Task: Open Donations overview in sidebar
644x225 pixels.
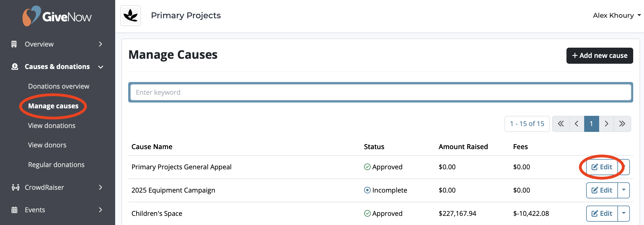Action: coord(59,86)
